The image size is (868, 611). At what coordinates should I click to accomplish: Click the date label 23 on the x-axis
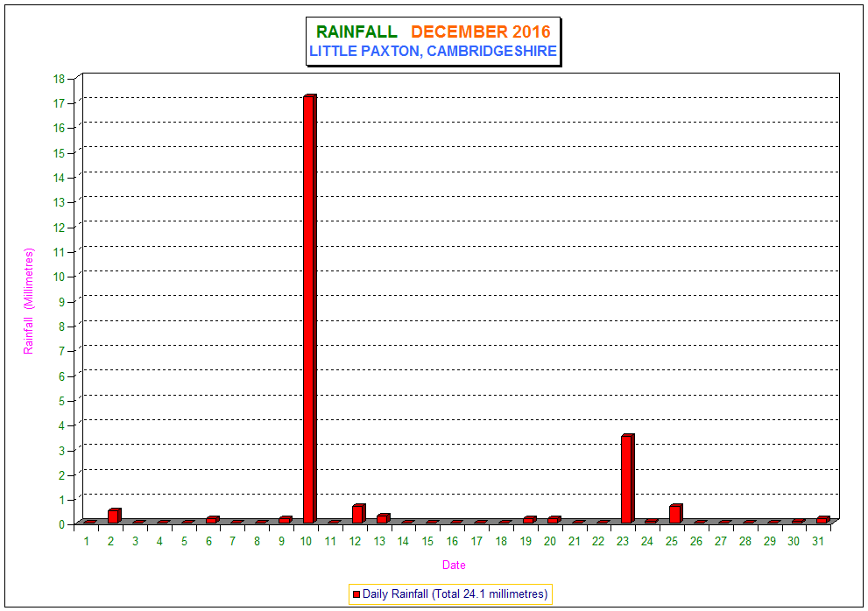623,541
